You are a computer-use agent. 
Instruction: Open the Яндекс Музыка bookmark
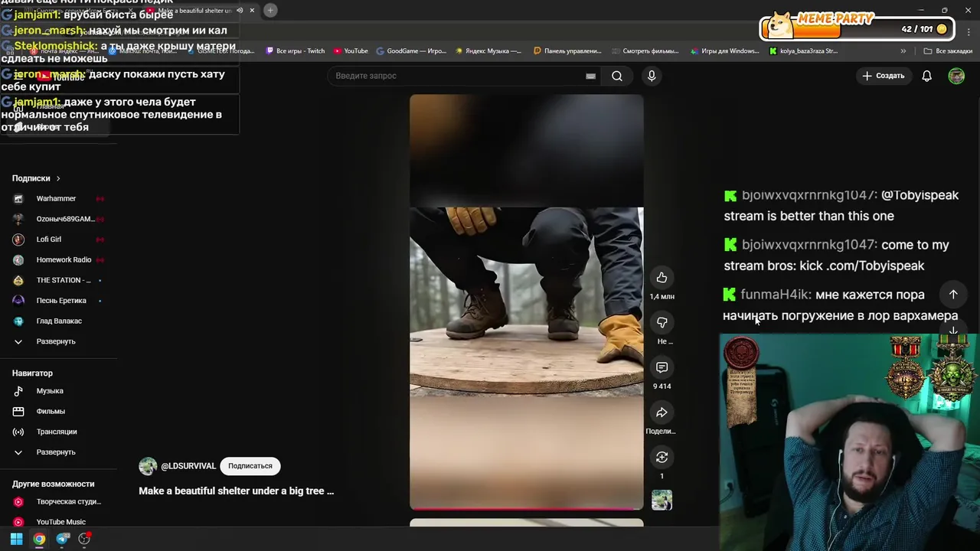coord(488,51)
